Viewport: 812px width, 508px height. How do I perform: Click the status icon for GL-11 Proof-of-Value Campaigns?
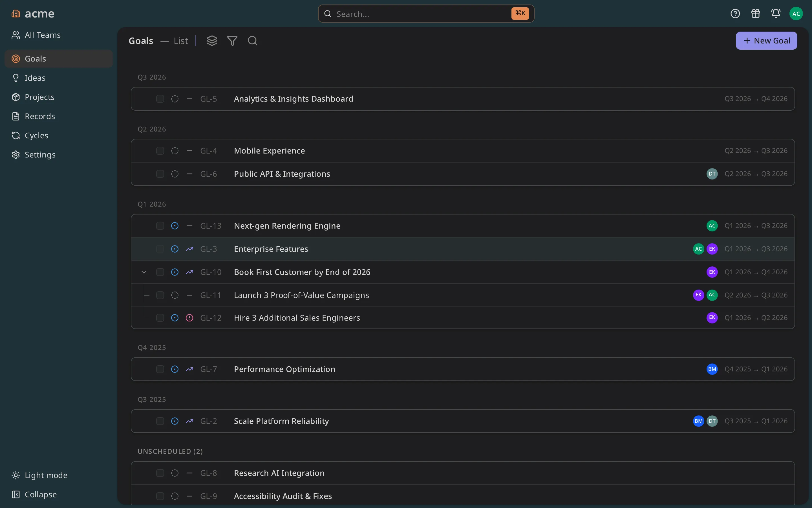coord(175,295)
